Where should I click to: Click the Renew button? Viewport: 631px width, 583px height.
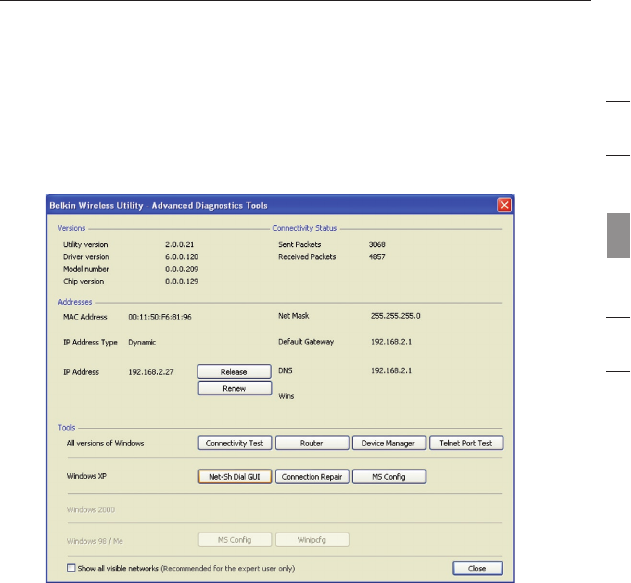(234, 388)
